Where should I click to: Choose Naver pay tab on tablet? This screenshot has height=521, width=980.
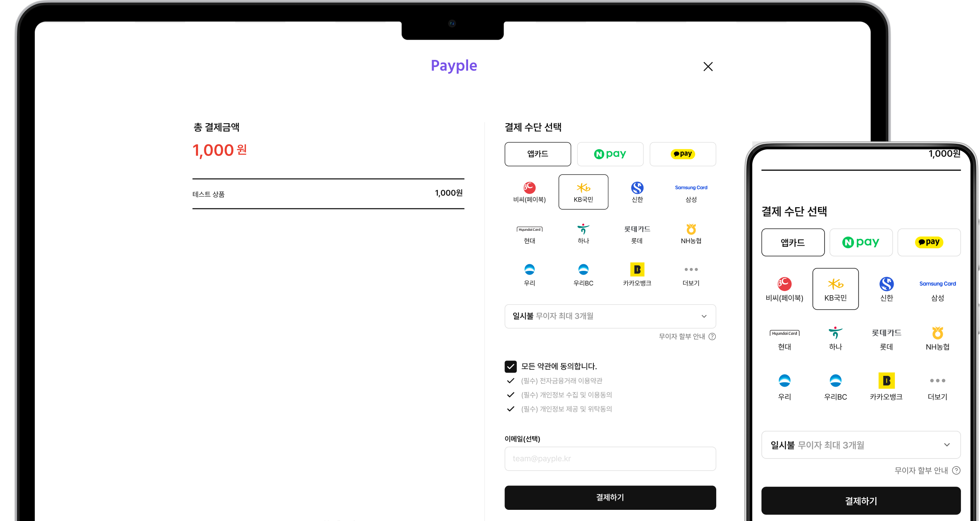[610, 154]
